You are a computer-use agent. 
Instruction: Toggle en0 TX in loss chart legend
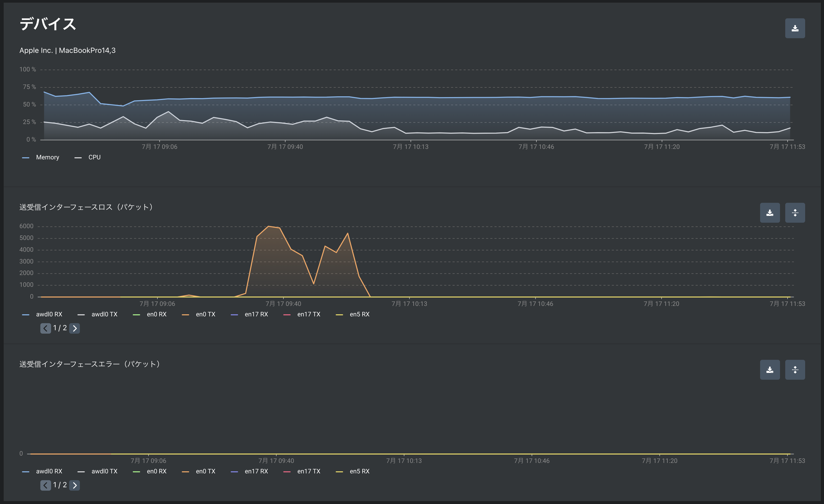tap(198, 315)
